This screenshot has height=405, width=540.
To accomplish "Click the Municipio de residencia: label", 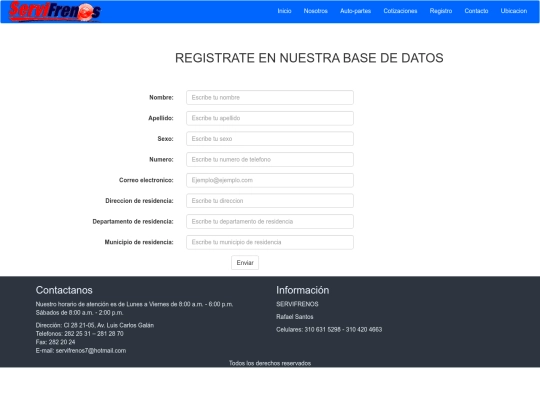I will (x=139, y=242).
